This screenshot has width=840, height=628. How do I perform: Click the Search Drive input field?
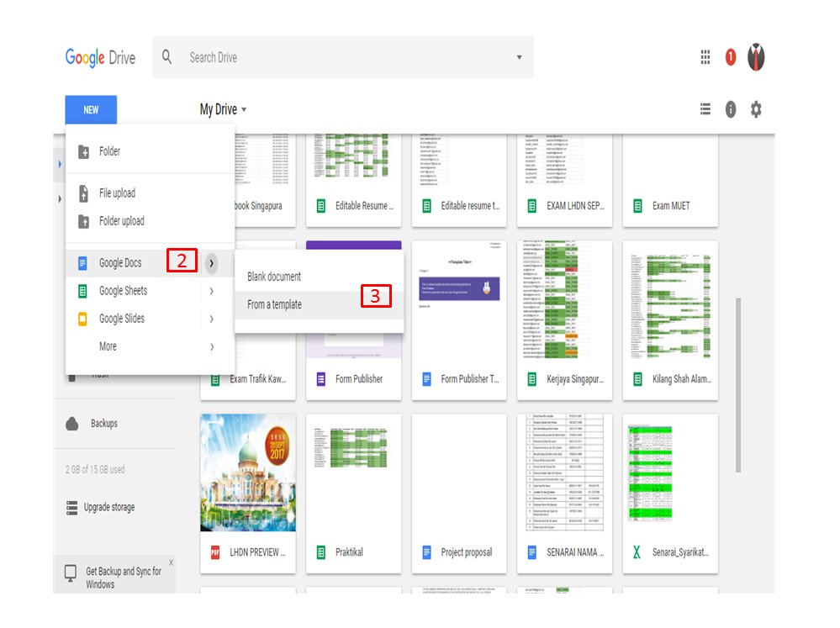coord(343,57)
